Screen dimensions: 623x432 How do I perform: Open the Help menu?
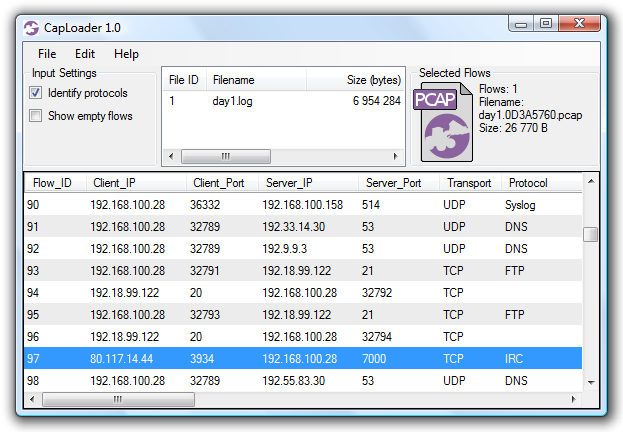click(x=126, y=54)
